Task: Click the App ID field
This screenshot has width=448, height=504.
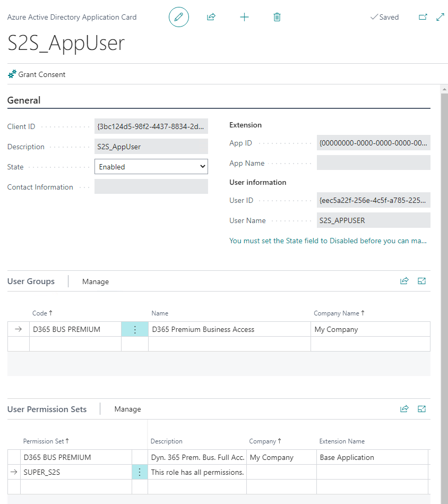Action: [374, 143]
